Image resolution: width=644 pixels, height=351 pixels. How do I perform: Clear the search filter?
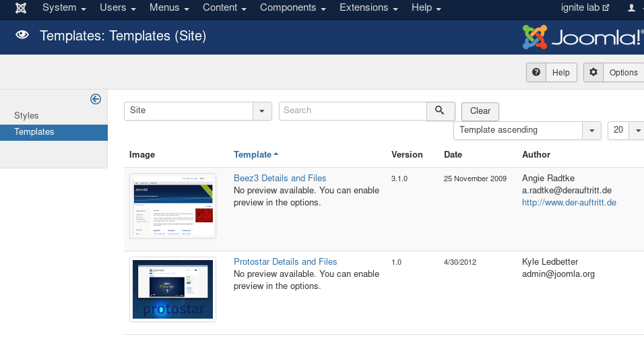(480, 111)
